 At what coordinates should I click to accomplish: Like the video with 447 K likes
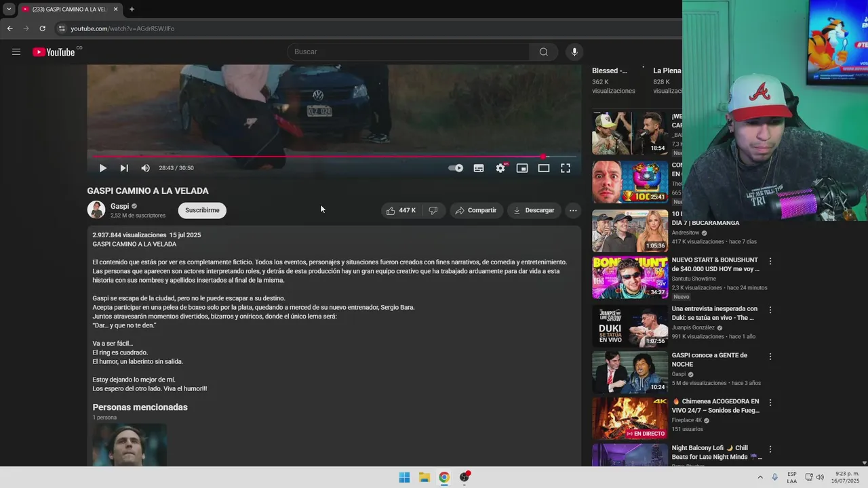(401, 210)
